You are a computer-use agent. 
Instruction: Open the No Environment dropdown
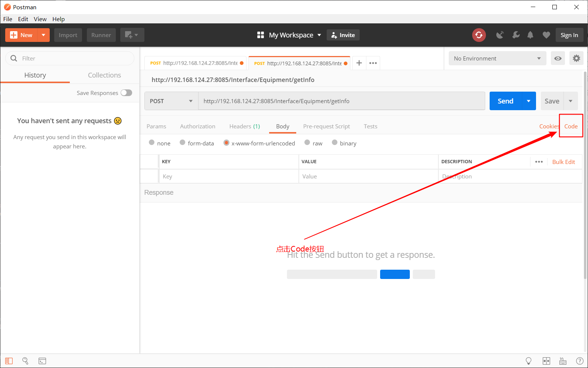click(x=497, y=58)
